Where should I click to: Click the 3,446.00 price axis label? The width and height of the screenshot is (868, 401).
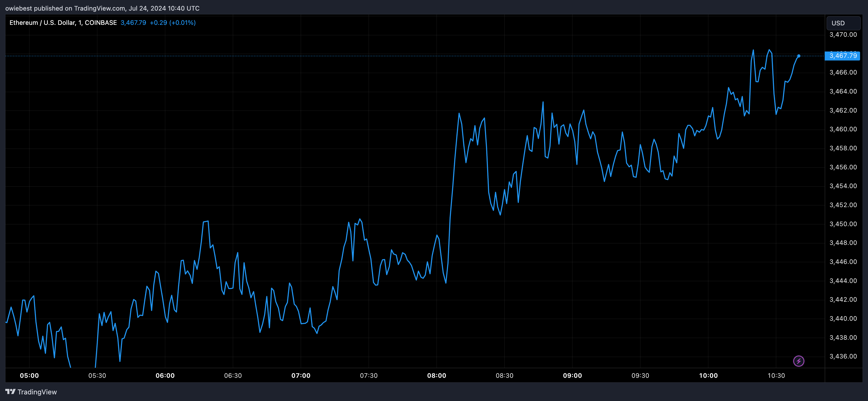(843, 262)
